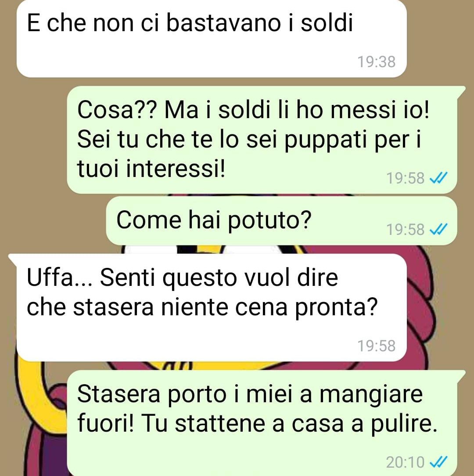Select 'E che non ci bastavano i soldi' message

point(212,39)
